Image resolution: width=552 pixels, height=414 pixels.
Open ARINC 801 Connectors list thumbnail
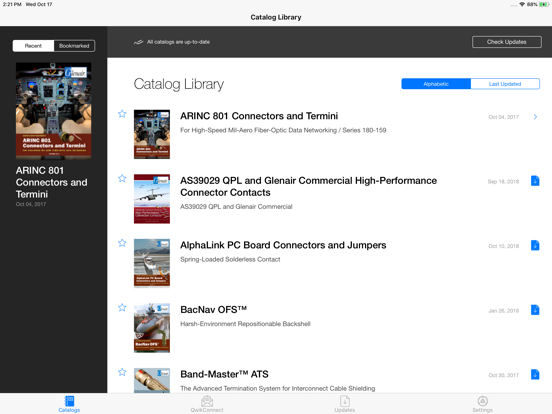(x=152, y=134)
